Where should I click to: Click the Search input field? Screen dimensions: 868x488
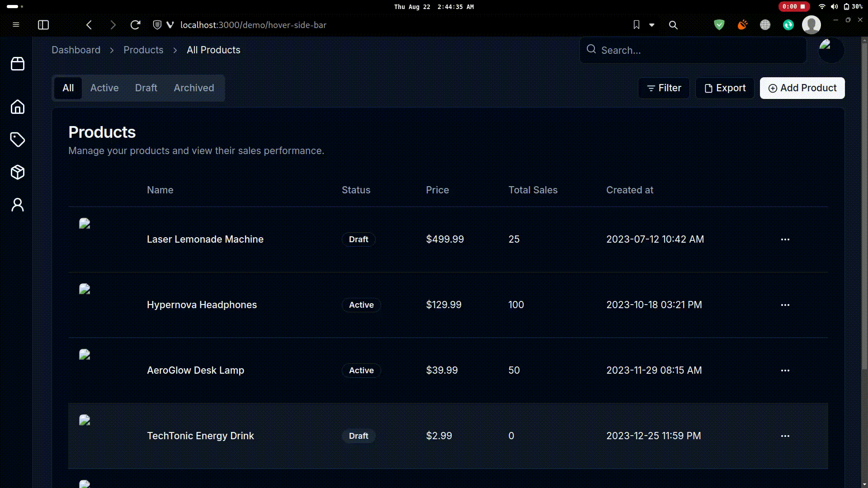[693, 50]
